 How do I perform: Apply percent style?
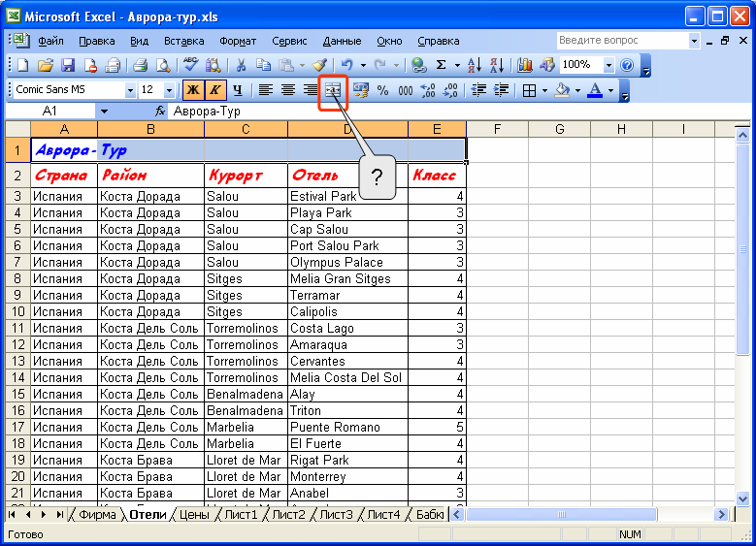coord(382,90)
